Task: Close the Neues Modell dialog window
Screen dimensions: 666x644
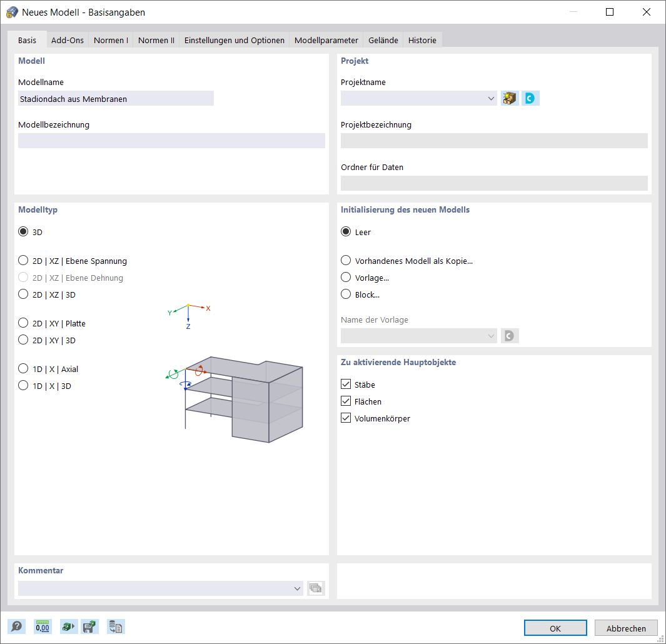Action: tap(647, 12)
